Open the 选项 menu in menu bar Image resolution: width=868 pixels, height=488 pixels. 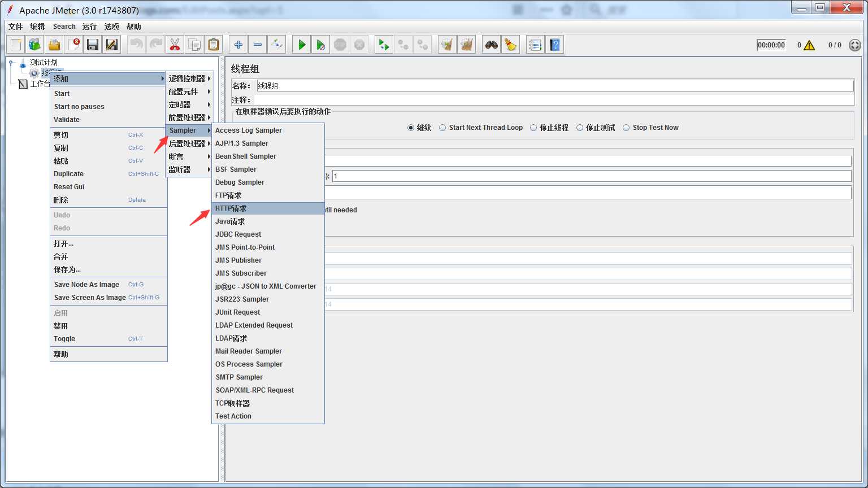112,27
